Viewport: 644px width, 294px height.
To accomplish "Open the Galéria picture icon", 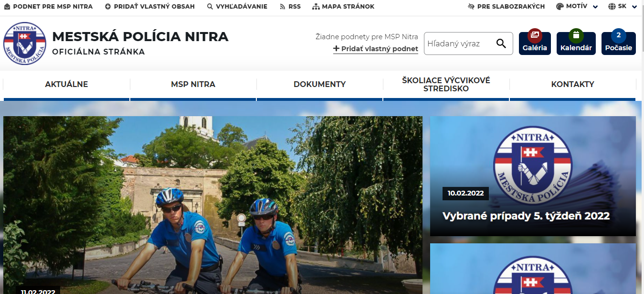I will tap(535, 36).
